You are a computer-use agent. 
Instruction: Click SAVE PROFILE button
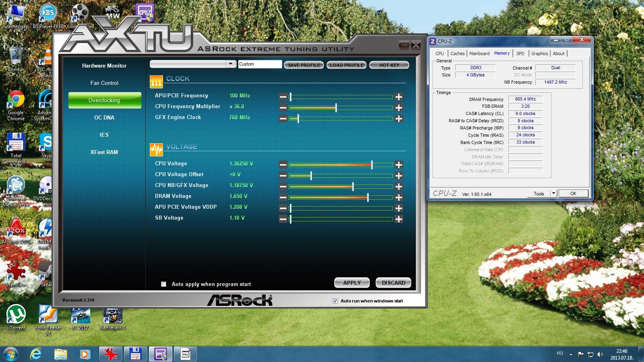304,65
